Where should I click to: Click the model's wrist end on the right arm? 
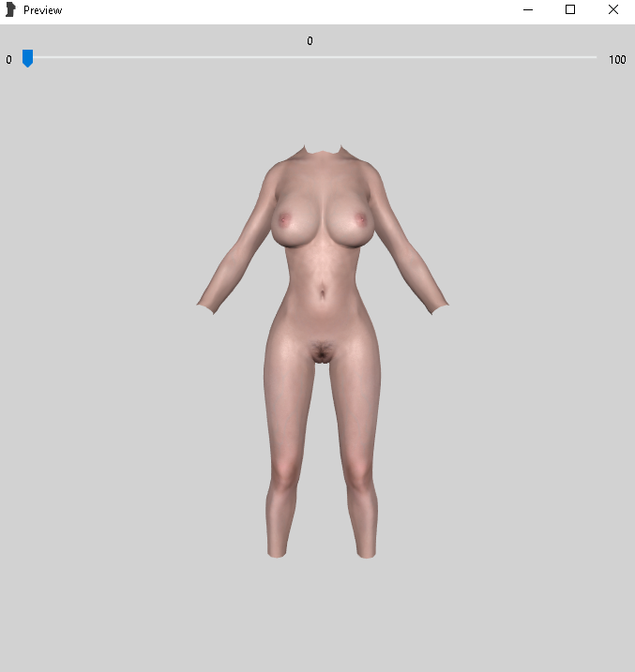pos(439,307)
